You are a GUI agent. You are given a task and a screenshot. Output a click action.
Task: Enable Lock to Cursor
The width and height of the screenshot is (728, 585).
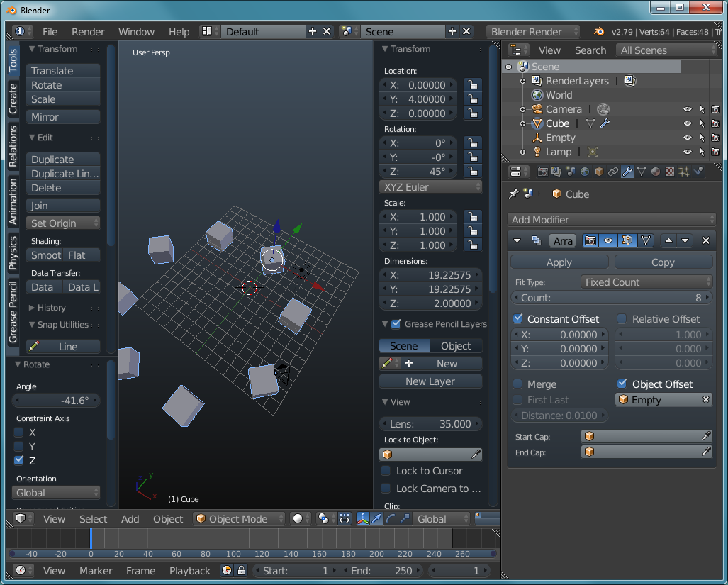[x=386, y=471]
